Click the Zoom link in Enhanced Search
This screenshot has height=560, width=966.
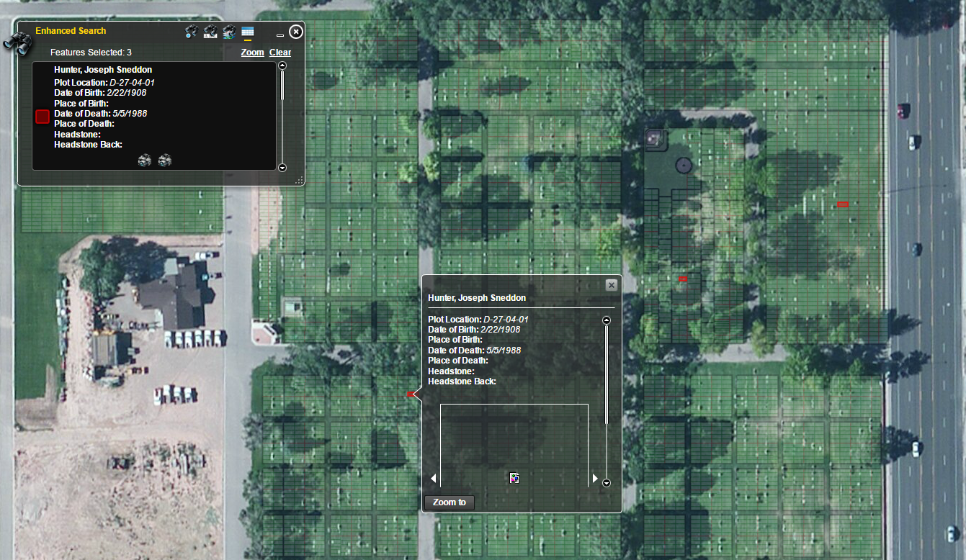(x=253, y=53)
